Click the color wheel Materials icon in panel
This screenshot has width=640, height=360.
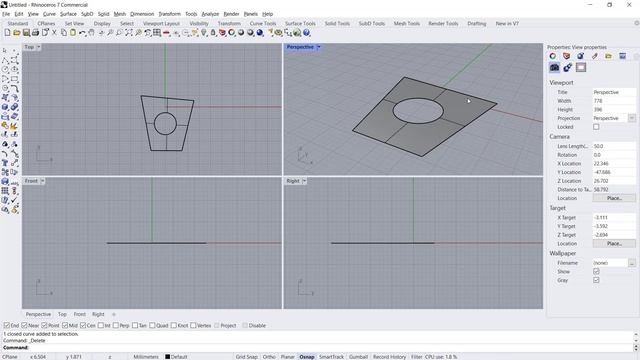(x=553, y=56)
